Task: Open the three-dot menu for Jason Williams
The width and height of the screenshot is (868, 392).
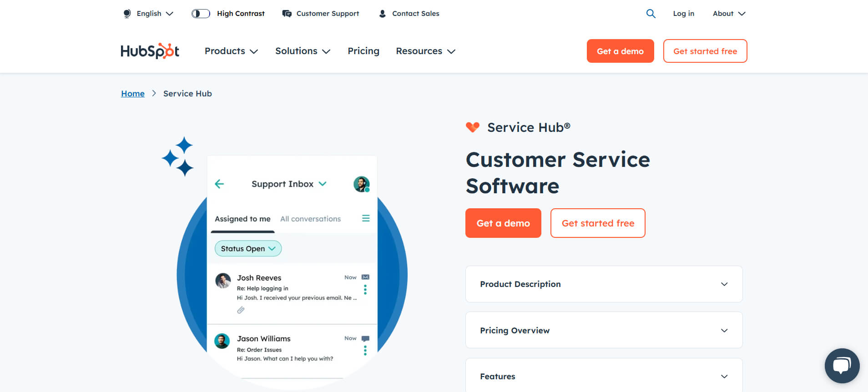Action: coord(365,351)
